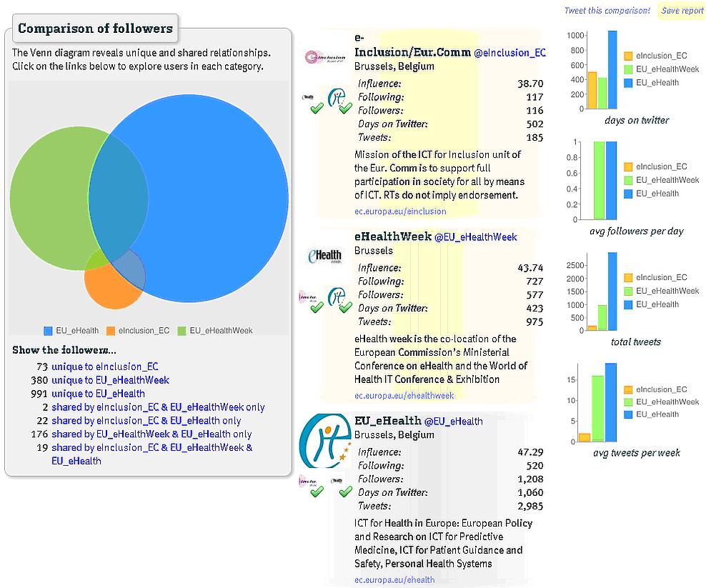706x588 pixels.
Task: Click the large EU_eHealth profile avatar
Action: pyautogui.click(x=326, y=441)
